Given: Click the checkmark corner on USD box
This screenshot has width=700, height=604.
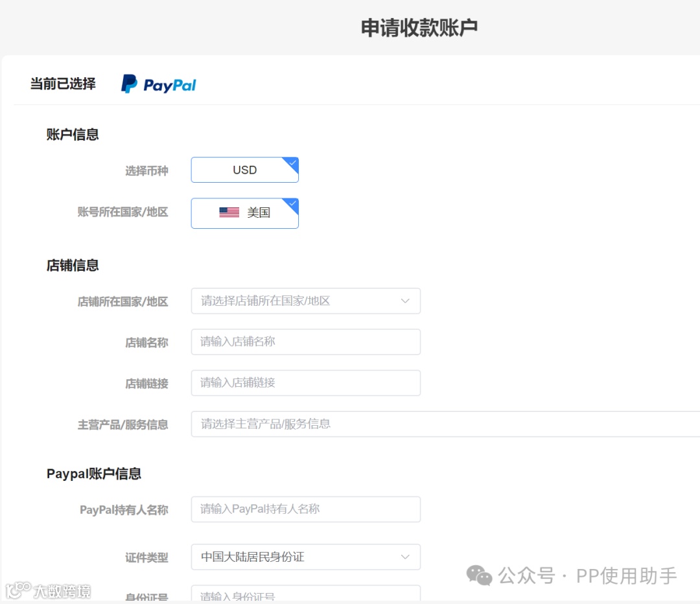Looking at the screenshot, I should point(292,163).
